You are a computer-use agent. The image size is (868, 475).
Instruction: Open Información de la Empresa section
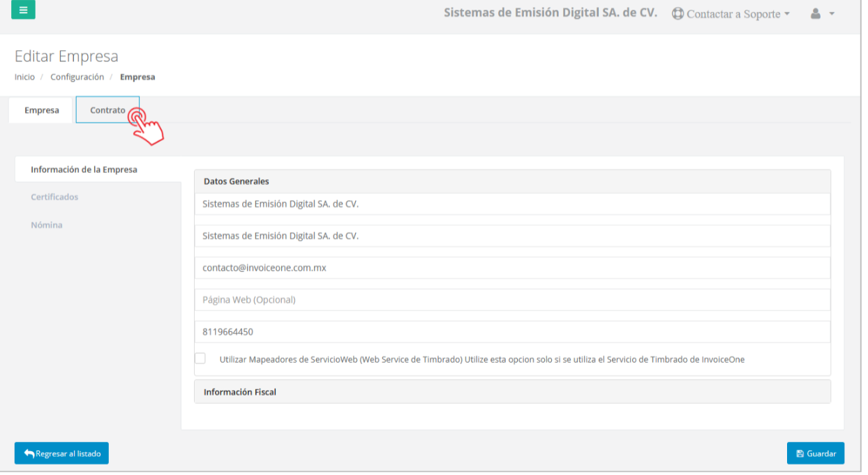pyautogui.click(x=84, y=169)
